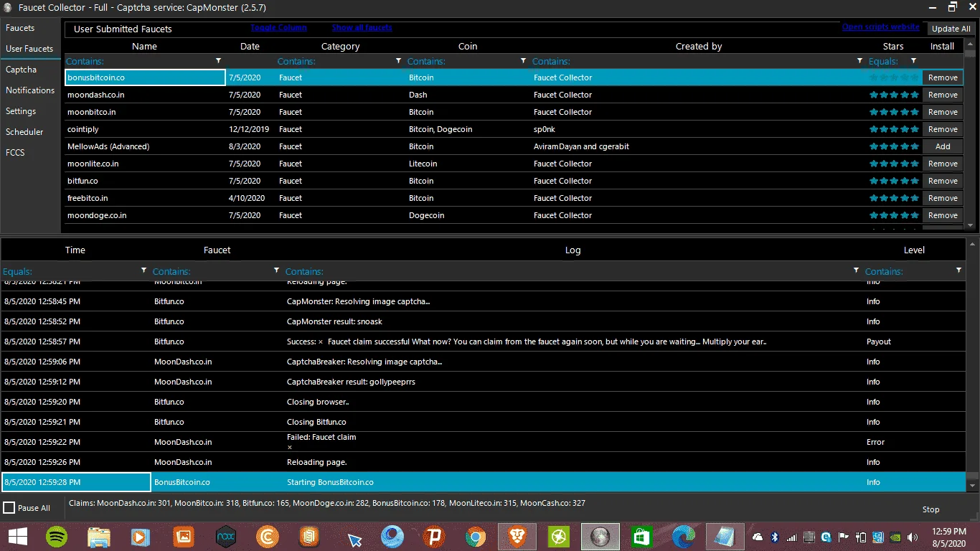
Task: Go to the Settings tab
Action: click(x=30, y=111)
